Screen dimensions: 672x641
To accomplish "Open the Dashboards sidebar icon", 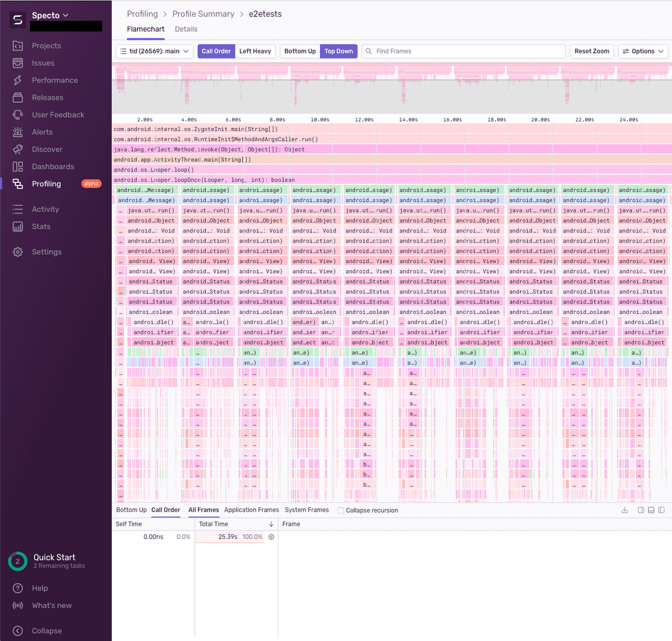I will click(x=18, y=167).
